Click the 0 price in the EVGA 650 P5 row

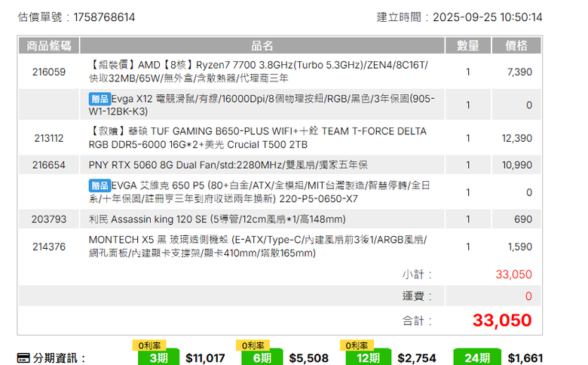point(528,192)
